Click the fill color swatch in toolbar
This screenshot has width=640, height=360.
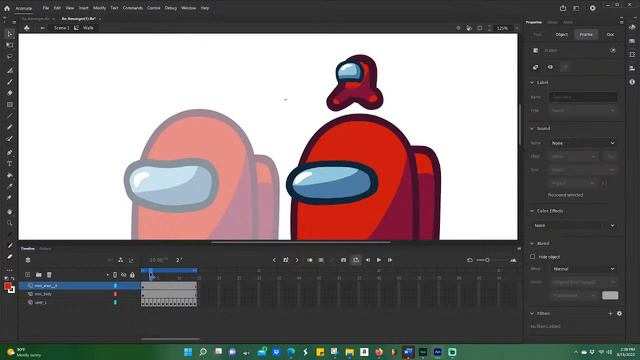(8, 287)
